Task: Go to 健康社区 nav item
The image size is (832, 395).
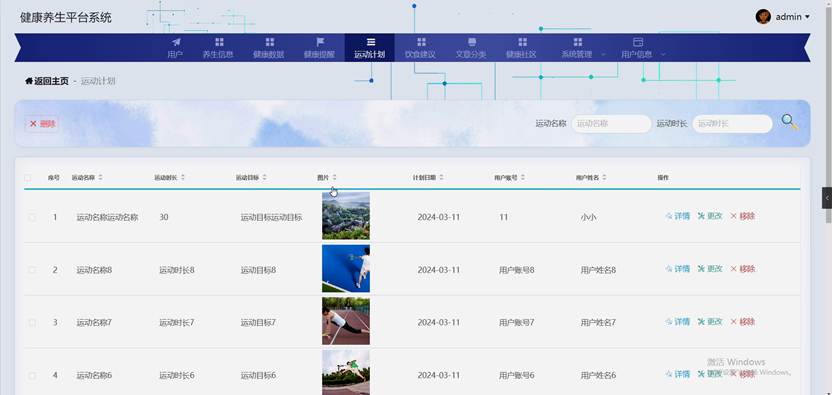Action: tap(521, 48)
